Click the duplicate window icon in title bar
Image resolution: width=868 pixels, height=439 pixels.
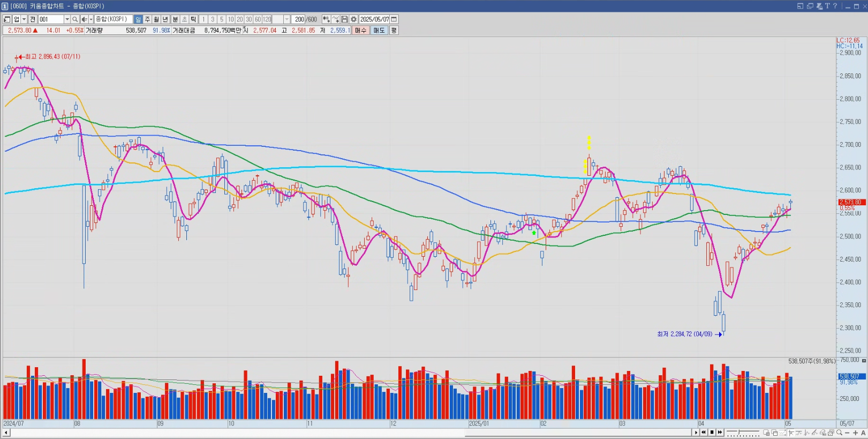(810, 6)
